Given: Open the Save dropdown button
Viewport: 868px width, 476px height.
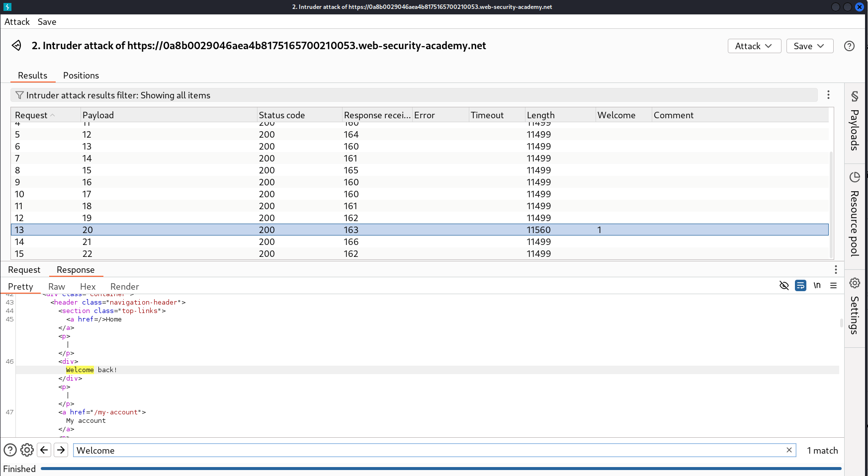Looking at the screenshot, I should pyautogui.click(x=809, y=46).
